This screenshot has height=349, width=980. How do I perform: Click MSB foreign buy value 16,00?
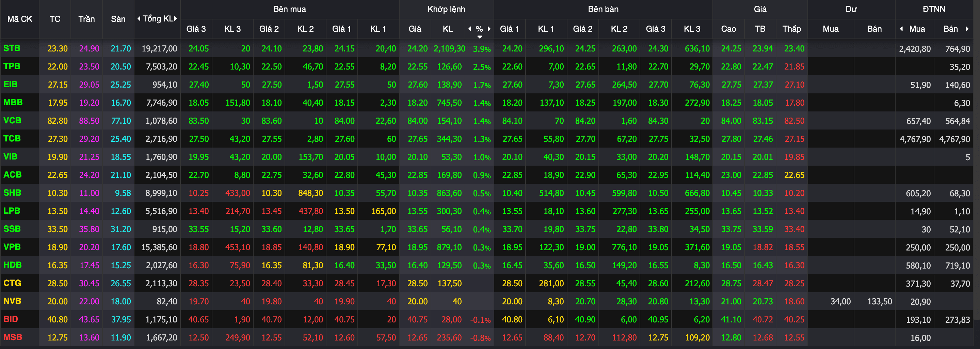tap(921, 337)
